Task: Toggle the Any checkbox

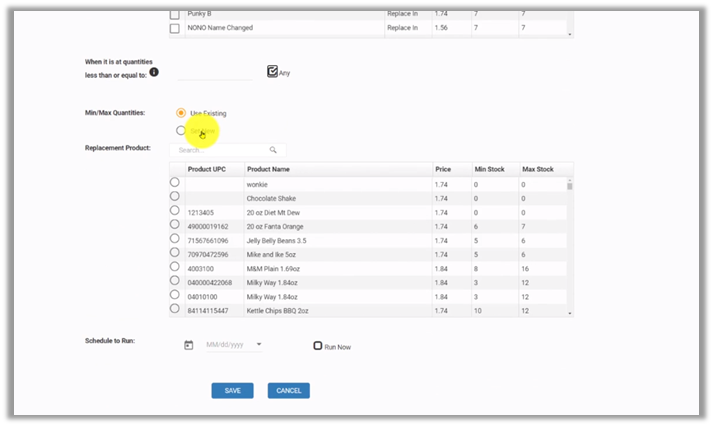Action: (272, 72)
